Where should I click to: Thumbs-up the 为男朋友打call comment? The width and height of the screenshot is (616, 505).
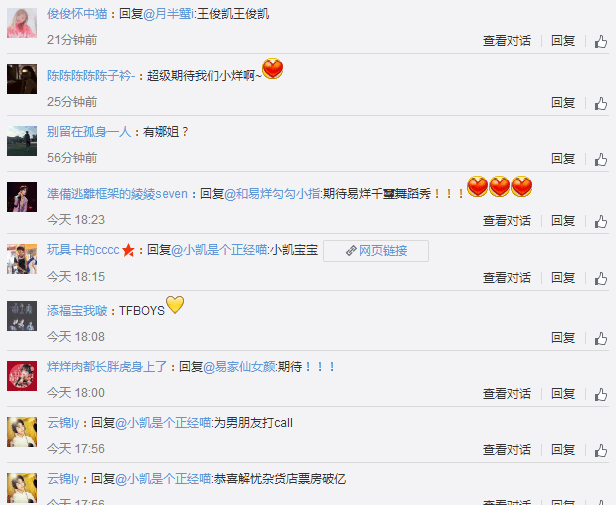click(601, 450)
